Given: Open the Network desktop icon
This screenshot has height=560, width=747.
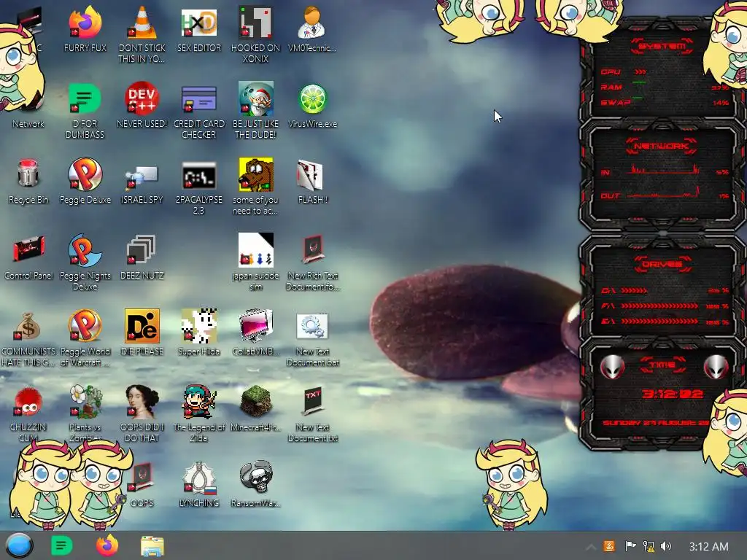Looking at the screenshot, I should pos(28,123).
